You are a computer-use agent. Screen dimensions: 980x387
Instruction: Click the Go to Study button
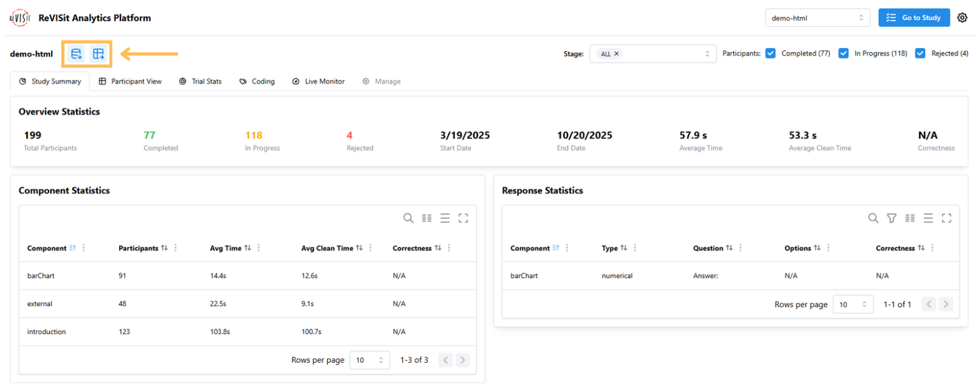pyautogui.click(x=913, y=18)
